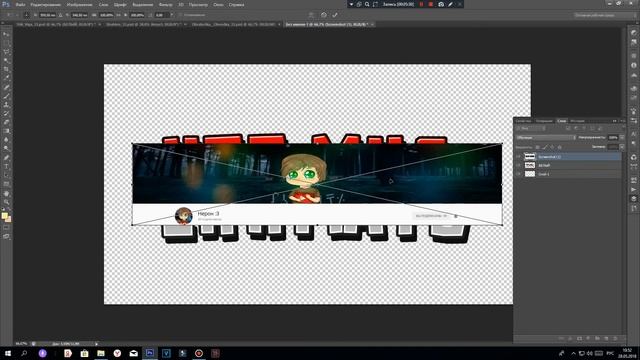Switch between free transform and warp modes

311,15
